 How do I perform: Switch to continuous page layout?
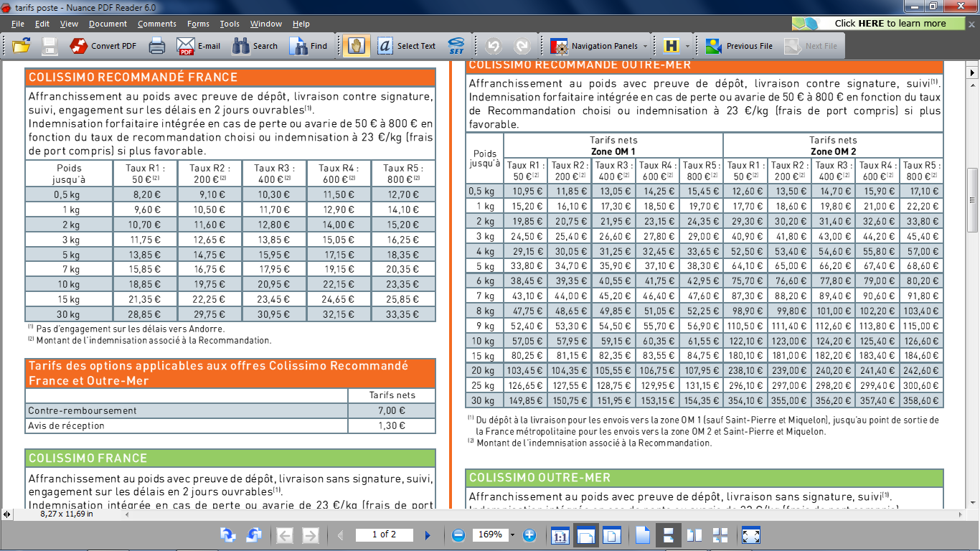(668, 535)
